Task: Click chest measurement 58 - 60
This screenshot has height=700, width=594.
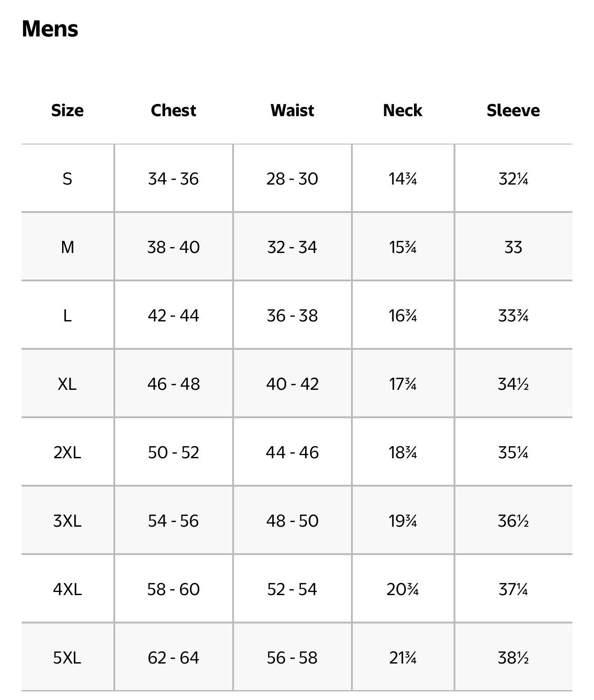Action: (x=173, y=589)
